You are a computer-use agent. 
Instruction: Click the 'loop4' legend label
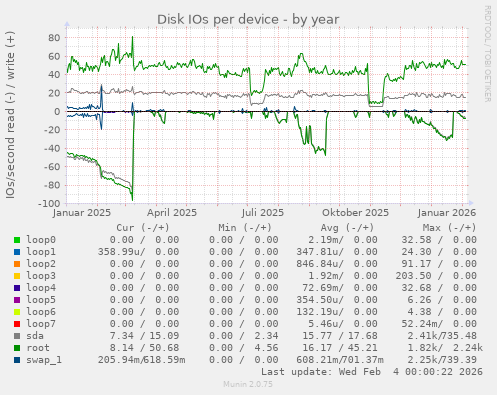pyautogui.click(x=41, y=288)
